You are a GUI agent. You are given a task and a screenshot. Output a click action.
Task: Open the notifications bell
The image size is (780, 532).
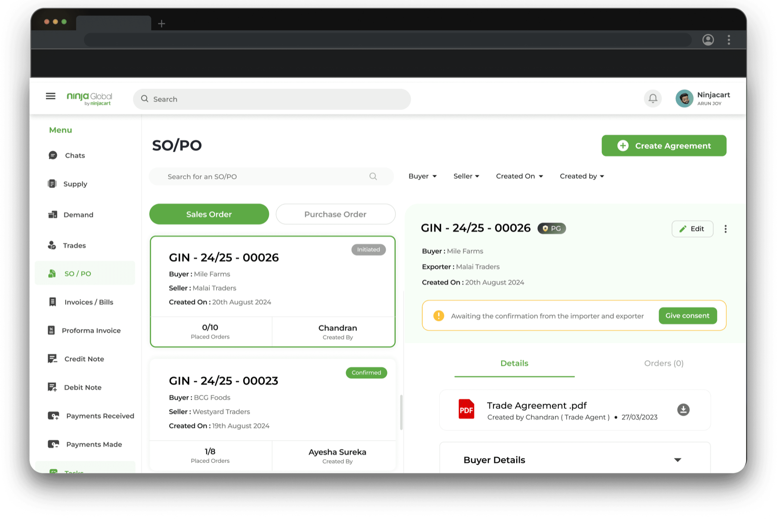coord(653,99)
